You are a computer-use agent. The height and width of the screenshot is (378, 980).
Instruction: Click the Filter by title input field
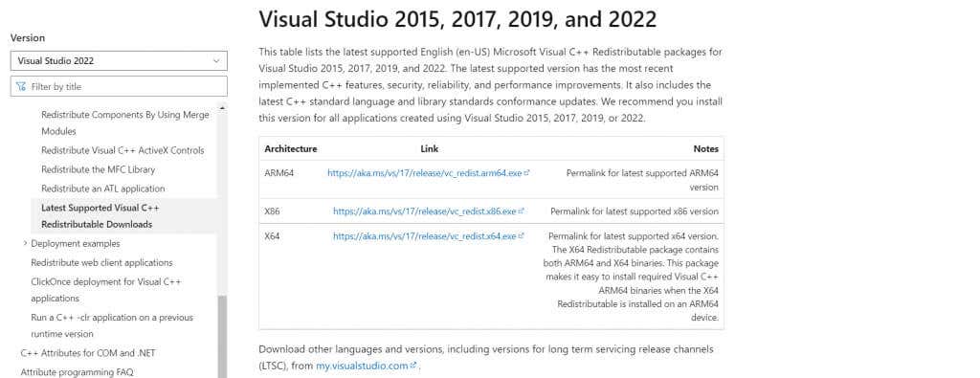coord(119,86)
